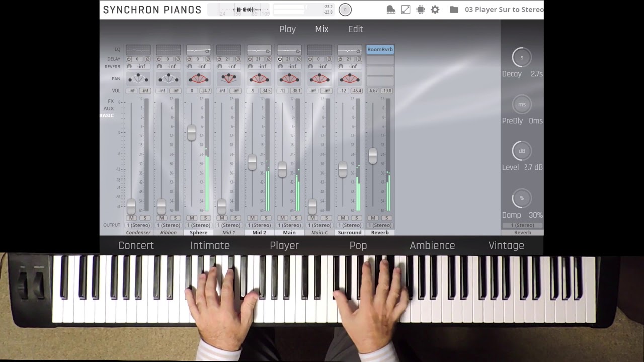Screen dimensions: 644x362
Task: Open the CPU chip engine icon
Action: tap(421, 10)
